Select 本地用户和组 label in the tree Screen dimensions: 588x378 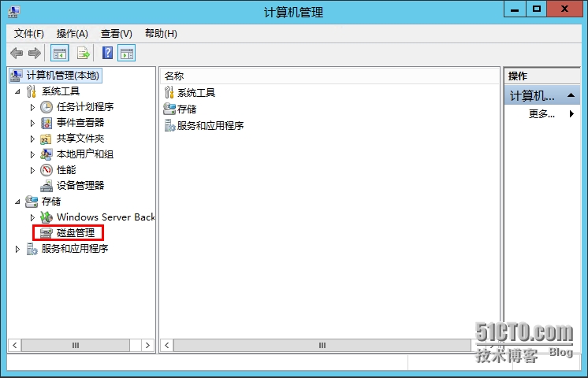point(85,154)
